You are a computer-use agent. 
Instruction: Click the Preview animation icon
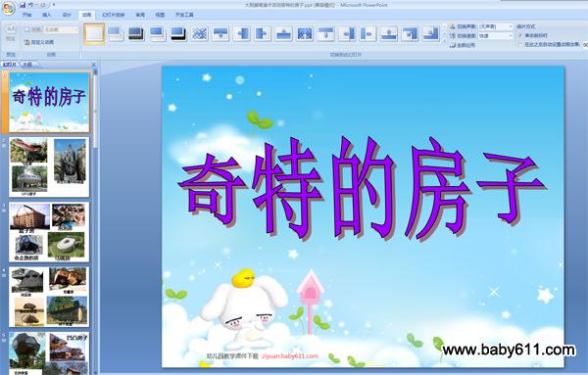click(11, 32)
